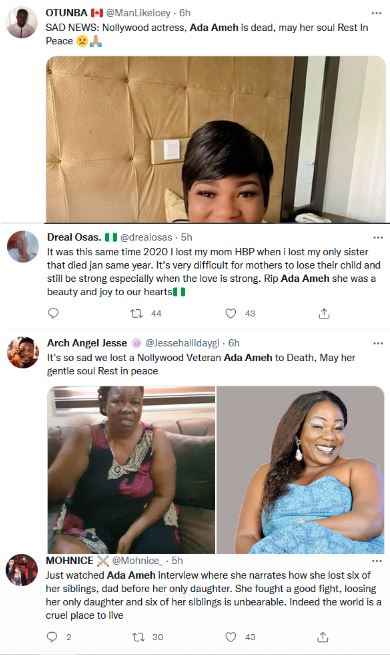Open the blue dress photo in Jesse's tweet

[x=300, y=470]
